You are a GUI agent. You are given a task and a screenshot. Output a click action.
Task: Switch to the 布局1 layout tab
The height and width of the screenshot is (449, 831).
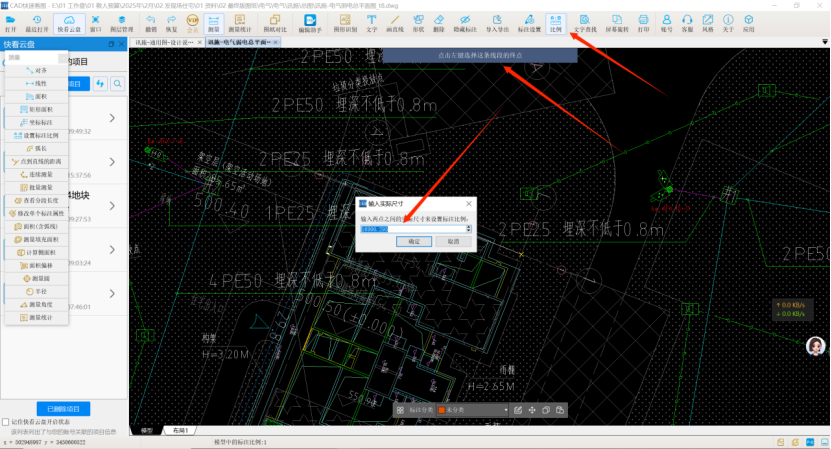(x=180, y=430)
